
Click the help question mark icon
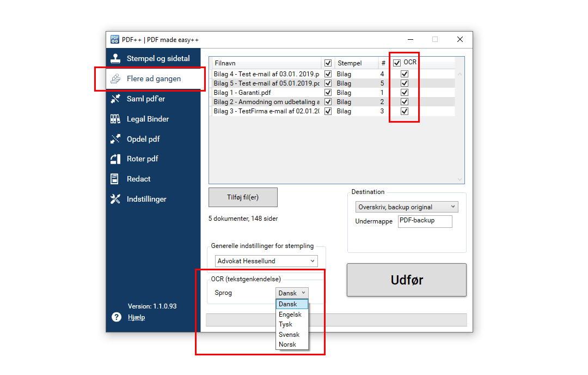pos(117,317)
